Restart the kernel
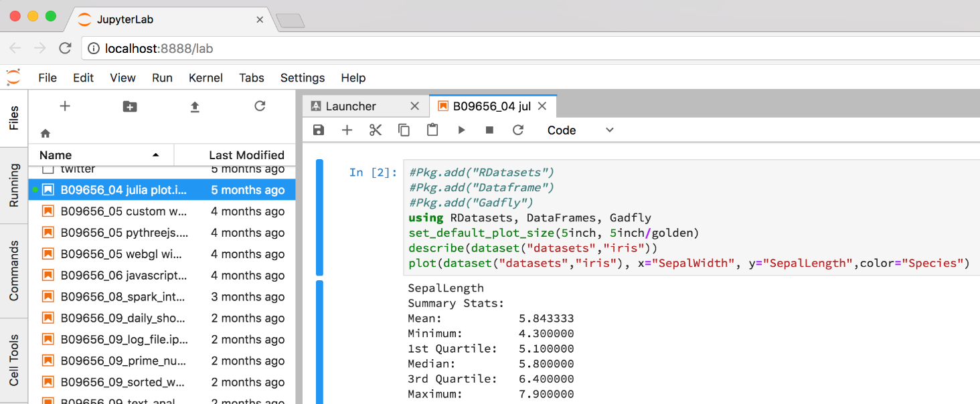Screen dimensions: 980x404 click(x=518, y=130)
